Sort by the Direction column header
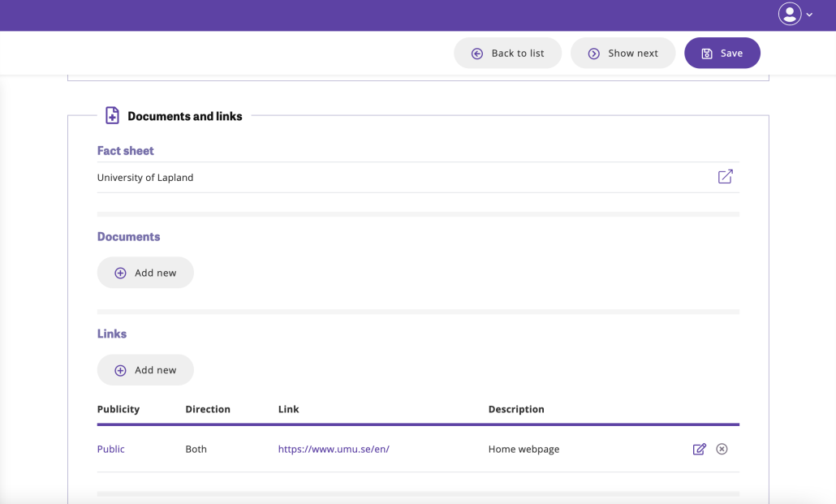Viewport: 836px width, 504px height. (x=208, y=410)
